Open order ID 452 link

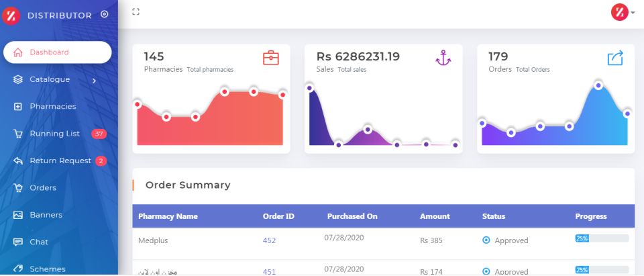pos(269,240)
